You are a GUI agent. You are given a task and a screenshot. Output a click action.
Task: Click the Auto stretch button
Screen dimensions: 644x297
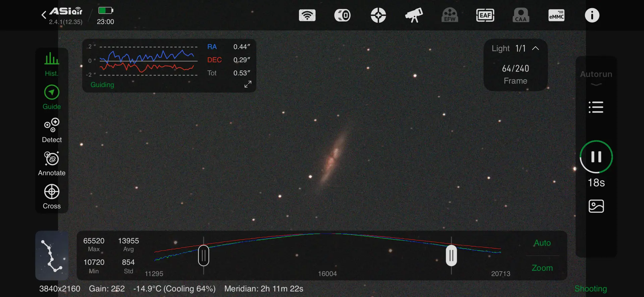pyautogui.click(x=542, y=243)
